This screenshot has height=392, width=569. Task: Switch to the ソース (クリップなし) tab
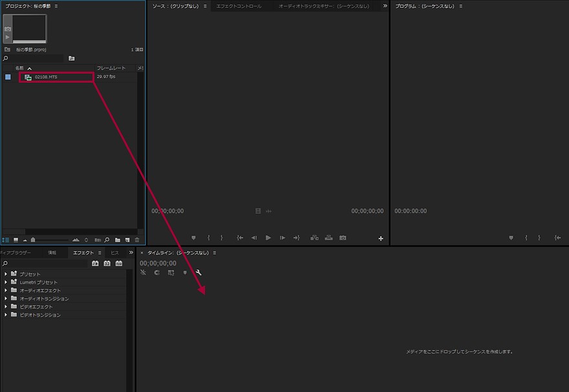click(175, 6)
